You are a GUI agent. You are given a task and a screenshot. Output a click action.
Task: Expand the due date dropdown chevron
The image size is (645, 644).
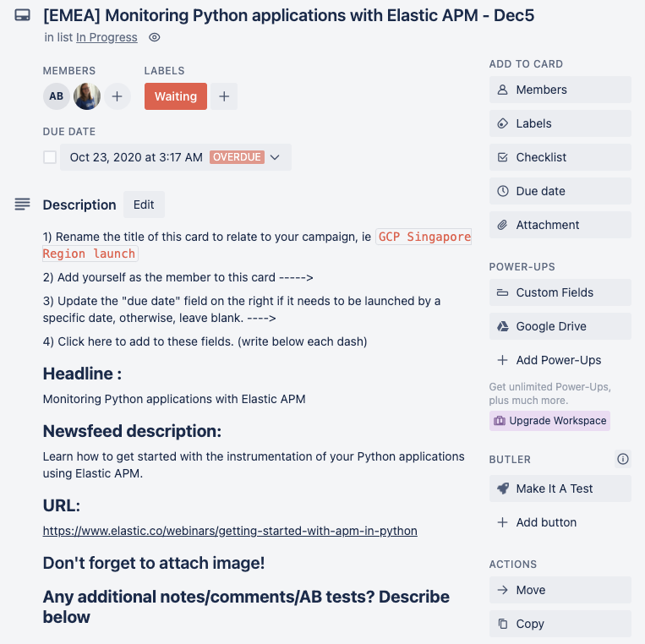click(x=275, y=157)
